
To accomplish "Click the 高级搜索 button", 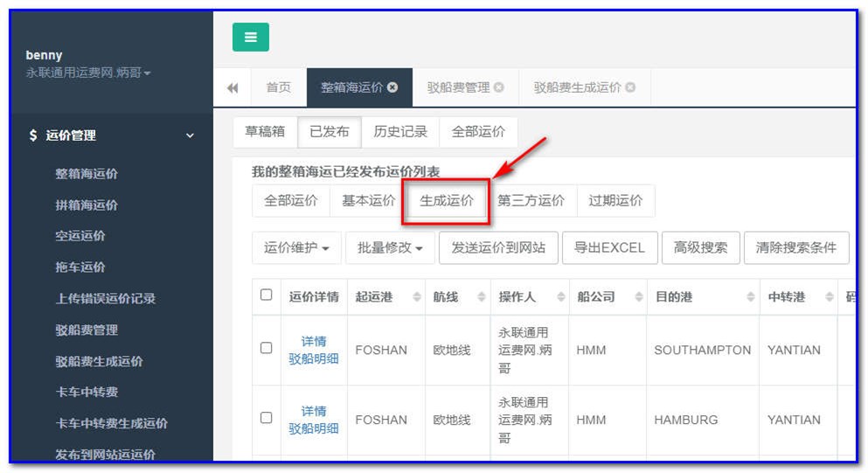I will (700, 247).
